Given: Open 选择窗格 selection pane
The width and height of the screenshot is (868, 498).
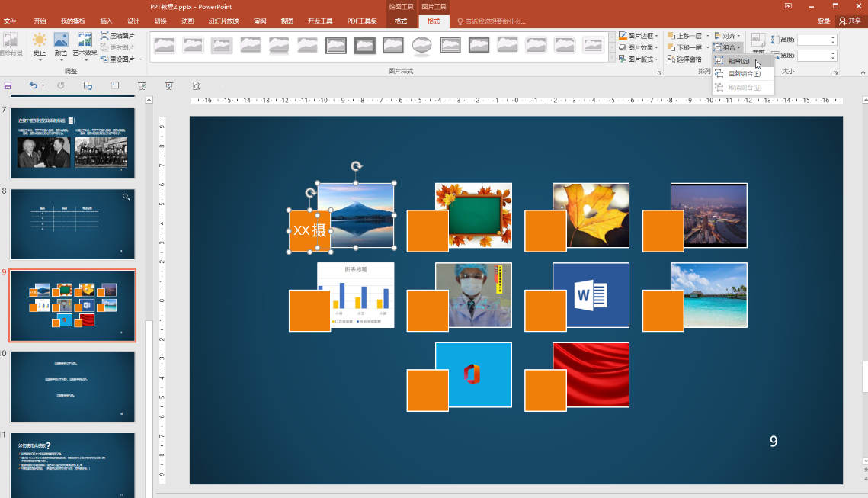Looking at the screenshot, I should 684,59.
